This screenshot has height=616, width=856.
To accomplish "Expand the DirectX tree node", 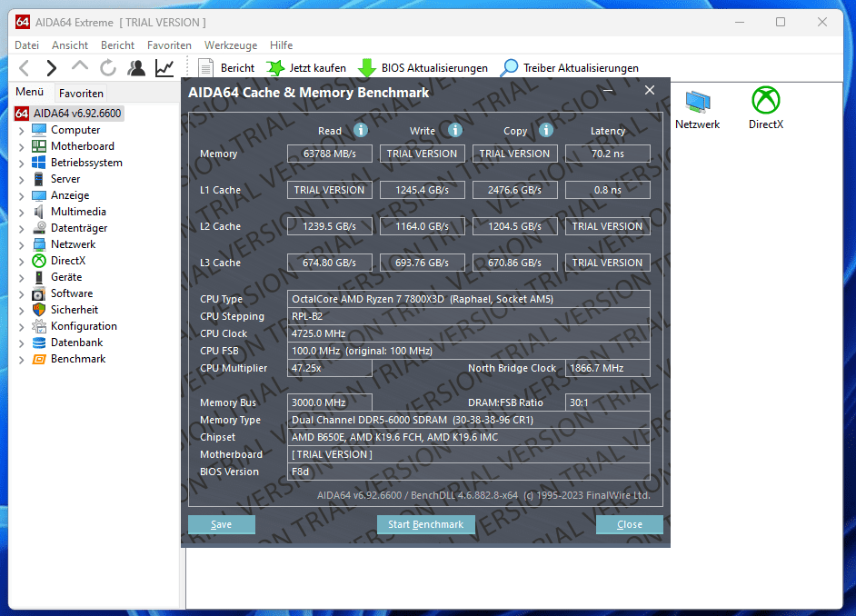I will 21,262.
